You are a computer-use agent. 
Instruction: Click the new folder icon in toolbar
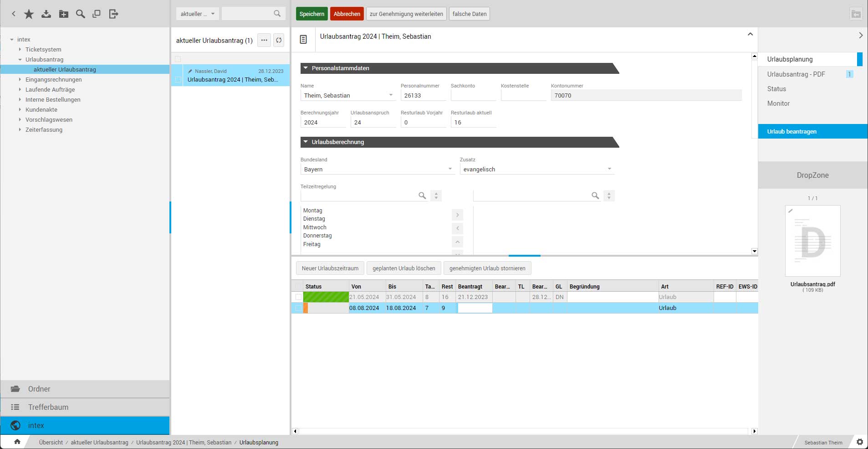click(64, 14)
